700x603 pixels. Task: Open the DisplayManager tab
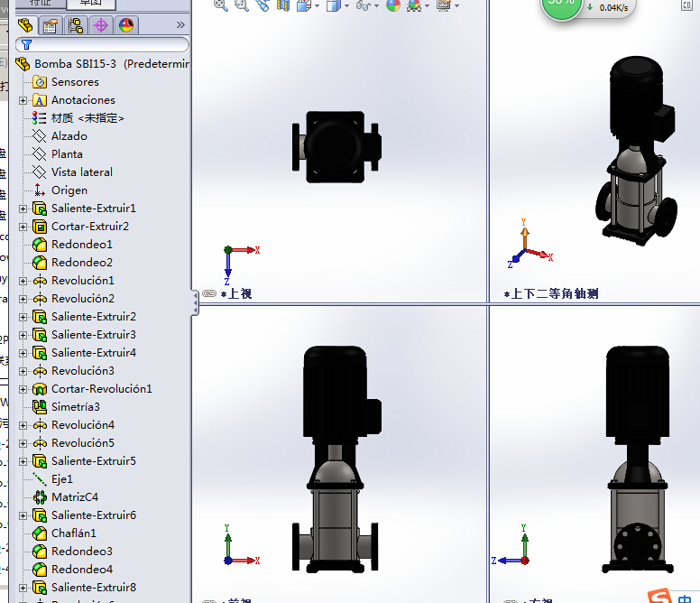tap(127, 25)
